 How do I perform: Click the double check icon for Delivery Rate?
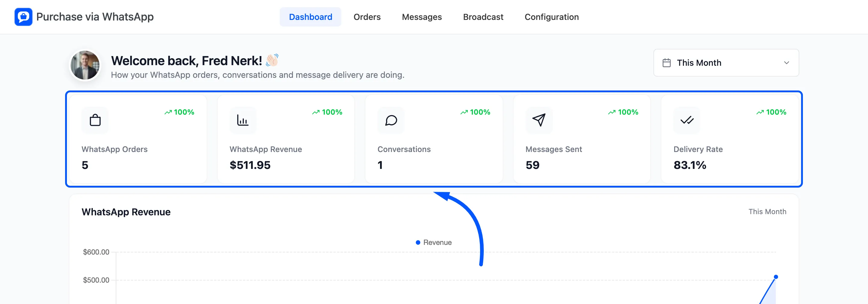687,120
